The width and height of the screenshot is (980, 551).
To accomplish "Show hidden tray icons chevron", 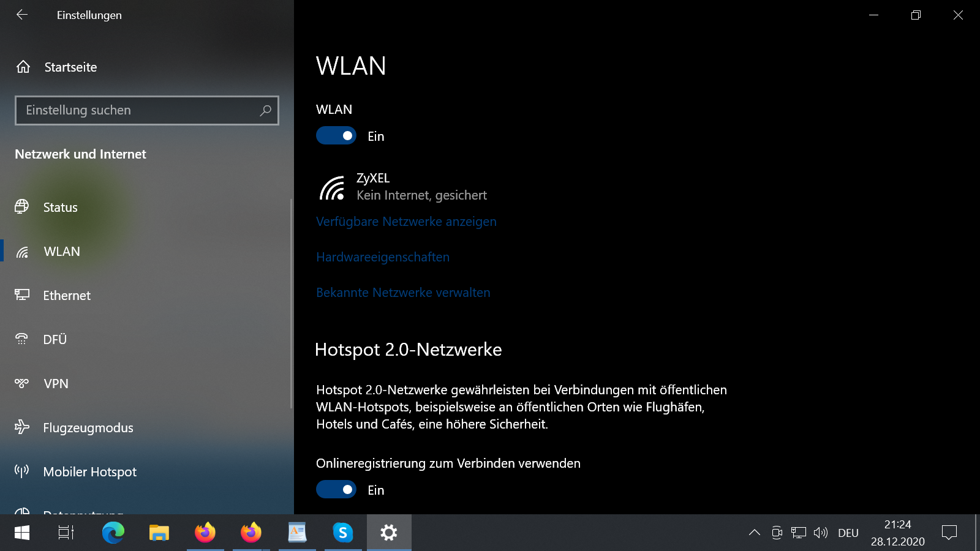I will coord(755,533).
